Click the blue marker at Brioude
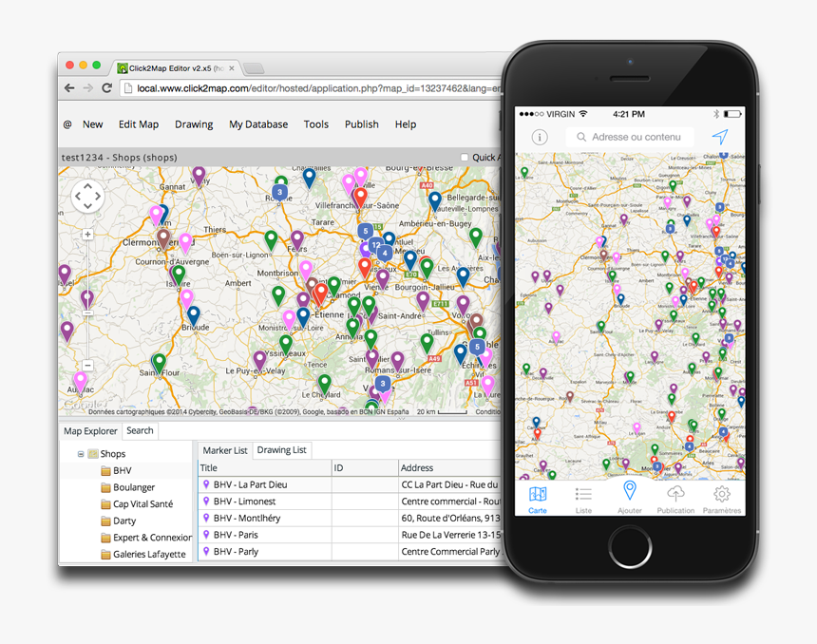 pyautogui.click(x=193, y=315)
